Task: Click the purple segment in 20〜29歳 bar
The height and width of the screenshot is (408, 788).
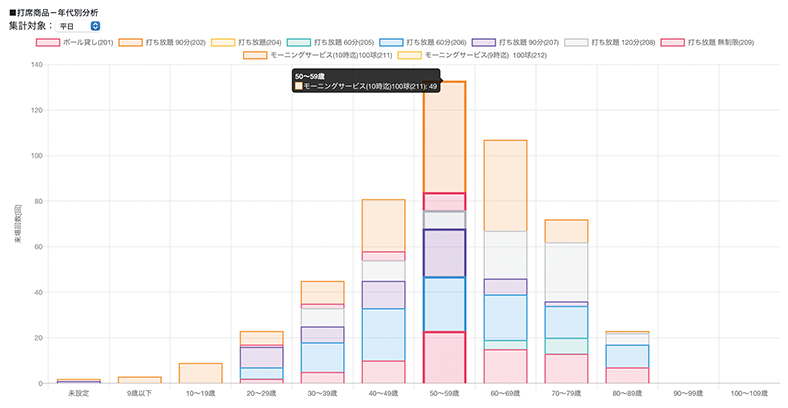Action: 261,357
